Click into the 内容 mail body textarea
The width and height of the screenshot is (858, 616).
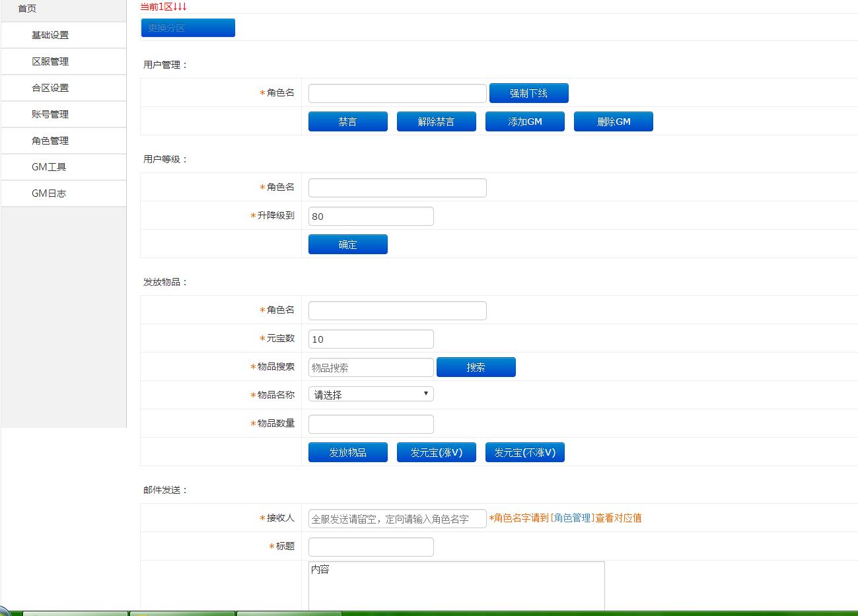pos(456,586)
